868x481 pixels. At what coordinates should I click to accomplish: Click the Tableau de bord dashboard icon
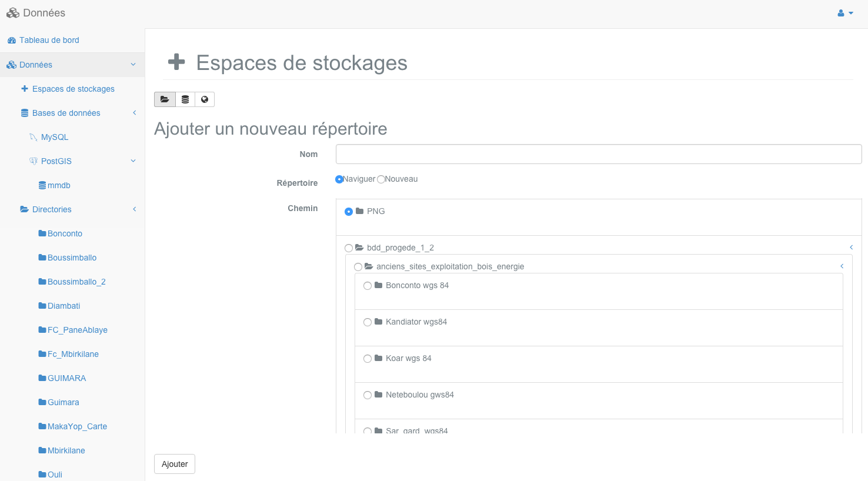point(12,41)
